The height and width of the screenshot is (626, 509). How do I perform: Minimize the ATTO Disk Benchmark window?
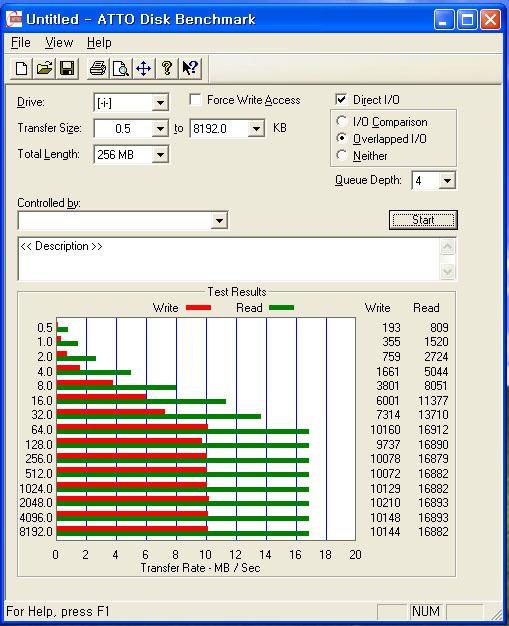pos(444,19)
